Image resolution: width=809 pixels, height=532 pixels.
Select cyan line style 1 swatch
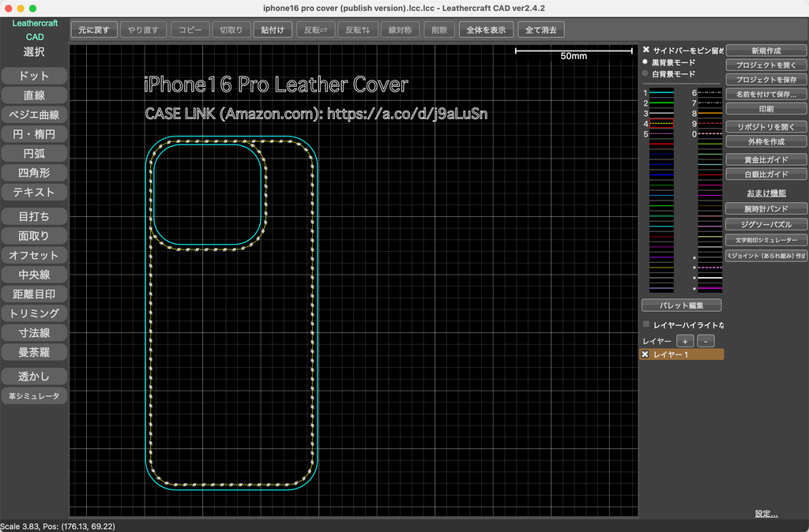(x=661, y=93)
